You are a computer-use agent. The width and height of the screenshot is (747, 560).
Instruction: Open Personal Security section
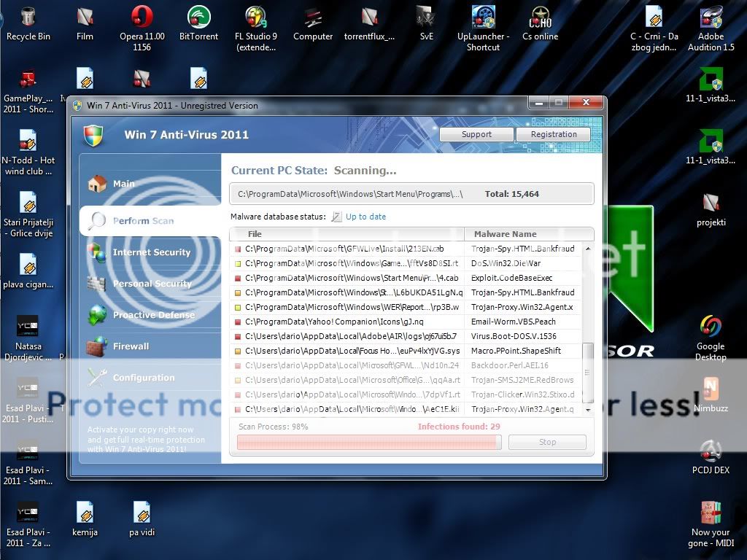tap(150, 284)
